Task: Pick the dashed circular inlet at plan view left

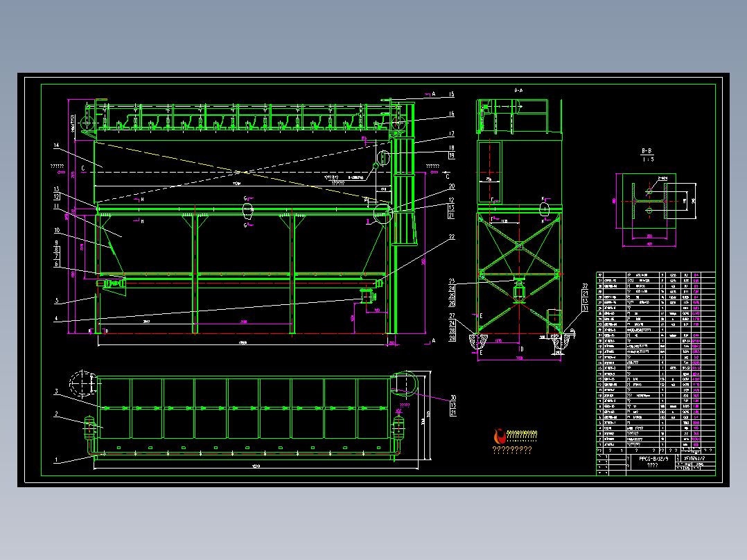Action: (x=82, y=383)
